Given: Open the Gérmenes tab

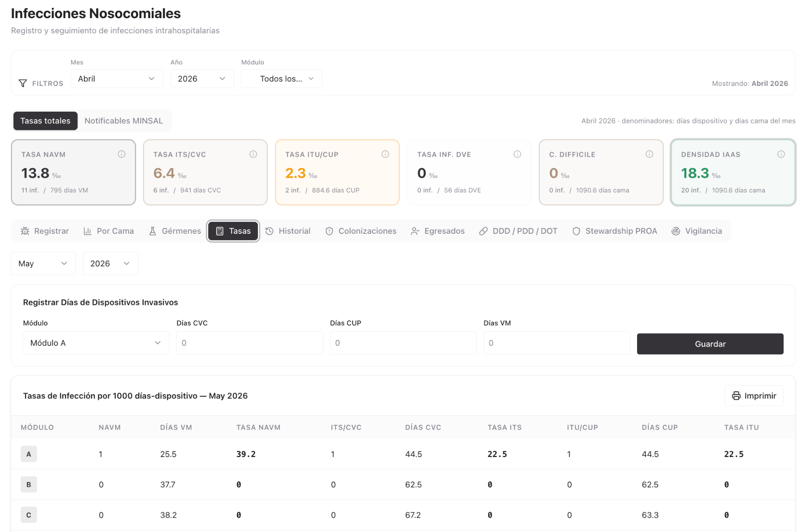Looking at the screenshot, I should tap(175, 231).
